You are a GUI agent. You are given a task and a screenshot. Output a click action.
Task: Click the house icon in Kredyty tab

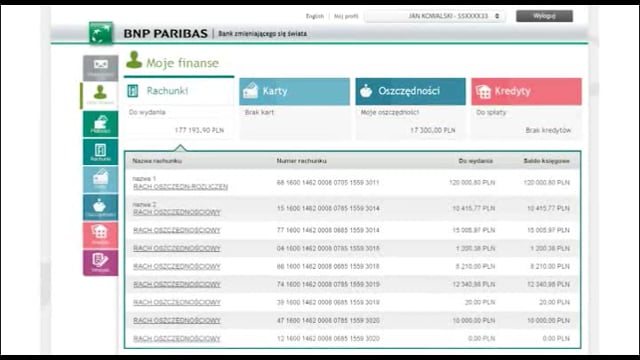483,91
